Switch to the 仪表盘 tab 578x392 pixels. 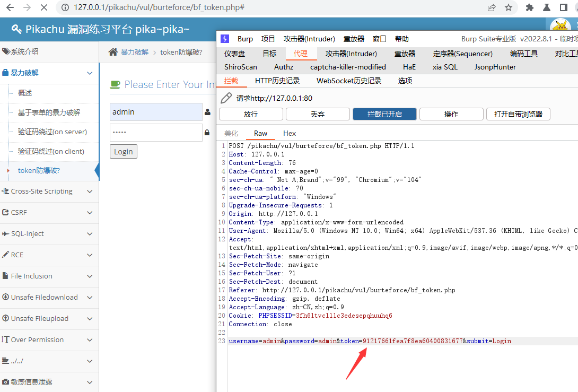click(234, 54)
